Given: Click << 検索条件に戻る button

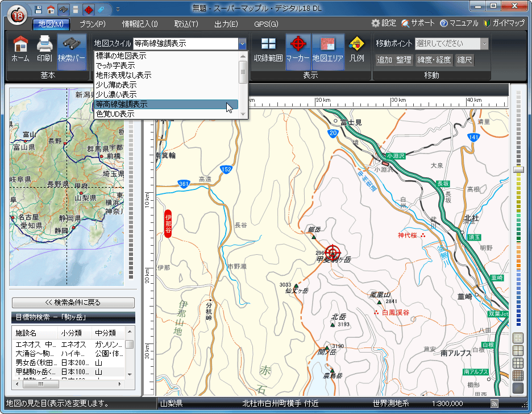Looking at the screenshot, I should point(73,303).
